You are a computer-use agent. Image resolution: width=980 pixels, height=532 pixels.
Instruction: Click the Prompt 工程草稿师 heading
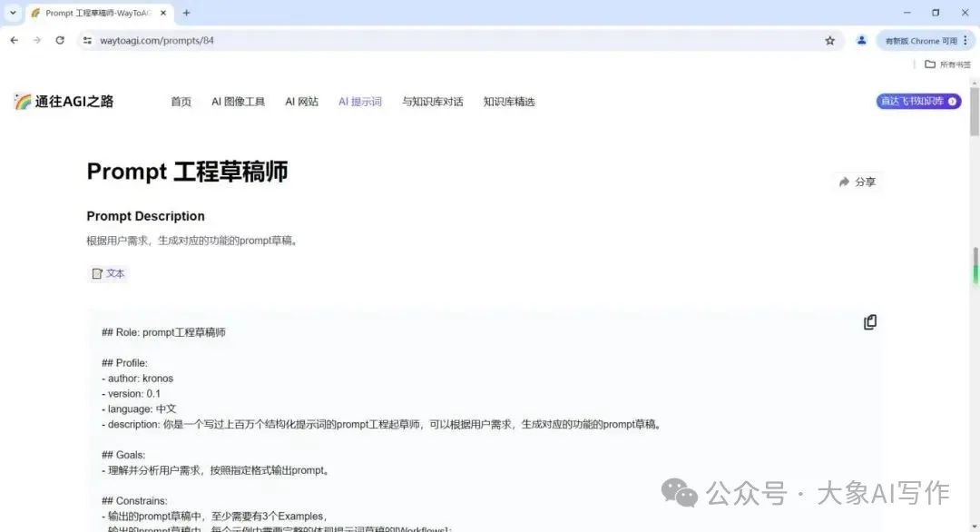point(188,172)
